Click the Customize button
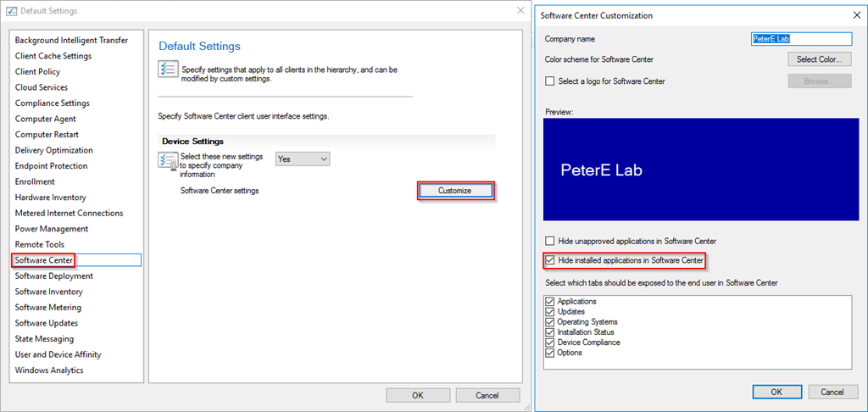 [455, 191]
